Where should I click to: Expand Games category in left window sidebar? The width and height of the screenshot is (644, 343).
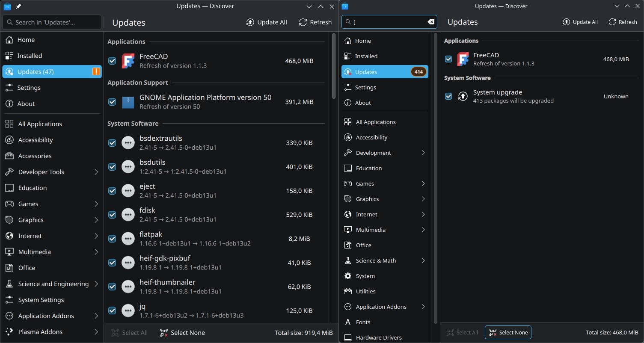(x=96, y=204)
